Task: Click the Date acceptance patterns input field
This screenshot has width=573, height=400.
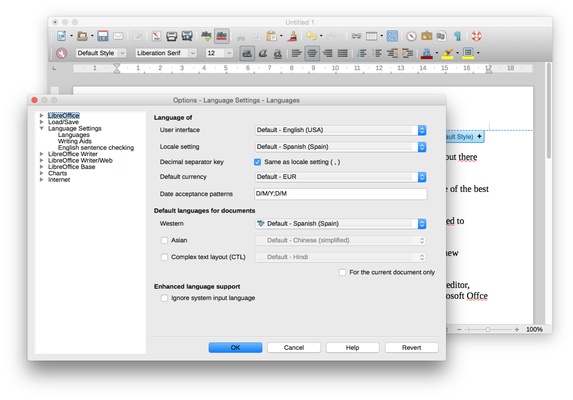Action: [x=341, y=194]
